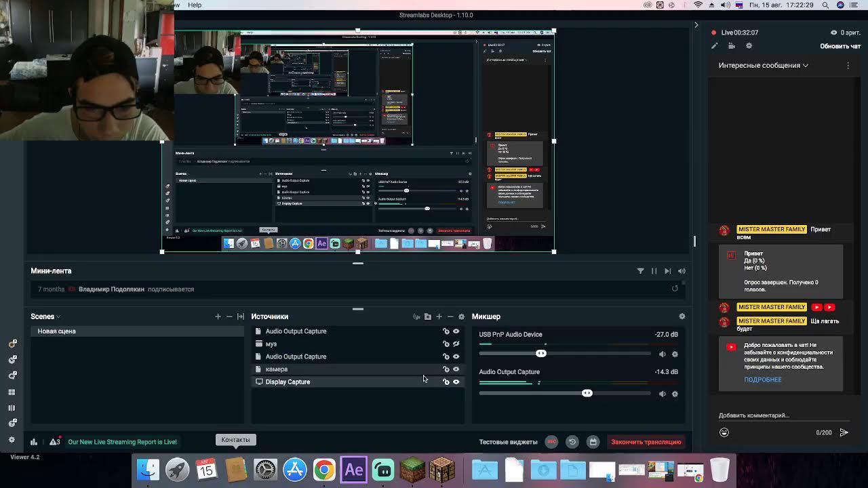Hide the камера source
Viewport: 868px width, 488px height.
456,369
